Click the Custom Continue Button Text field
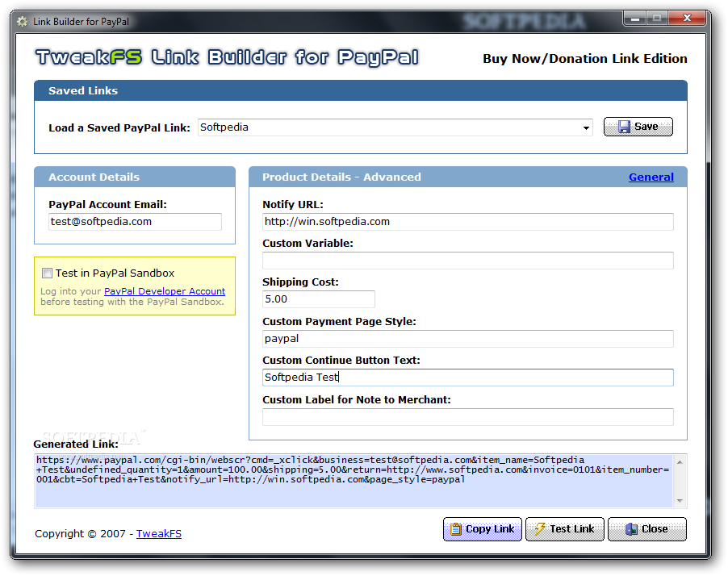728x576 pixels. (x=467, y=378)
